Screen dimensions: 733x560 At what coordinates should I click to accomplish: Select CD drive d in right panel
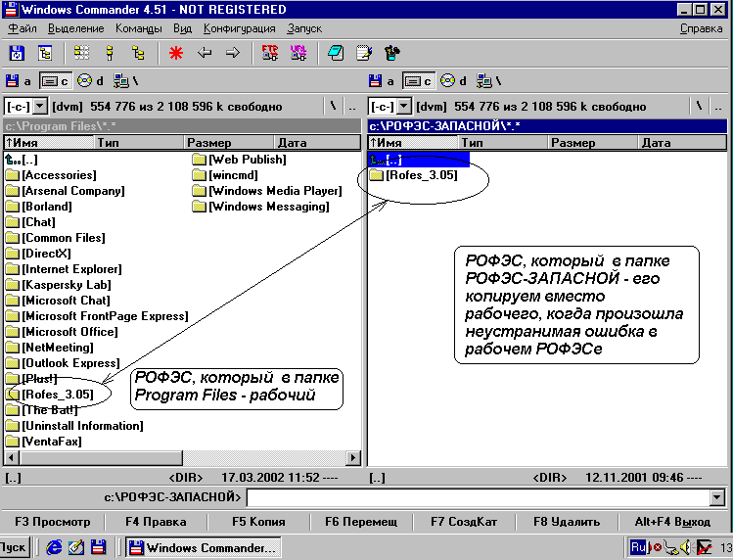[x=453, y=81]
